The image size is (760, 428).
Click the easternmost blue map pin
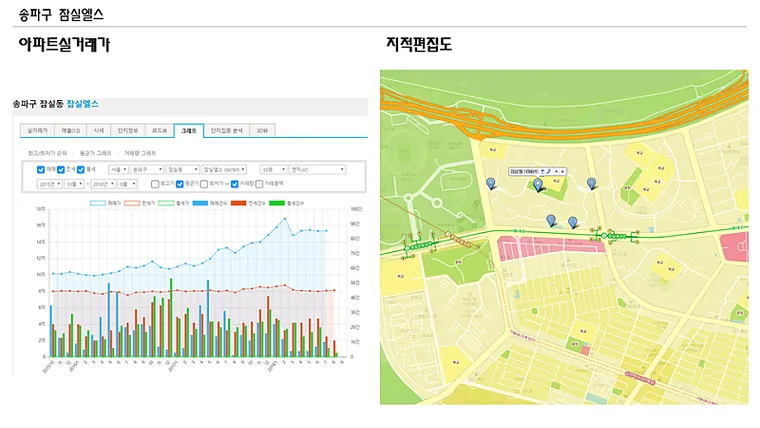[591, 183]
